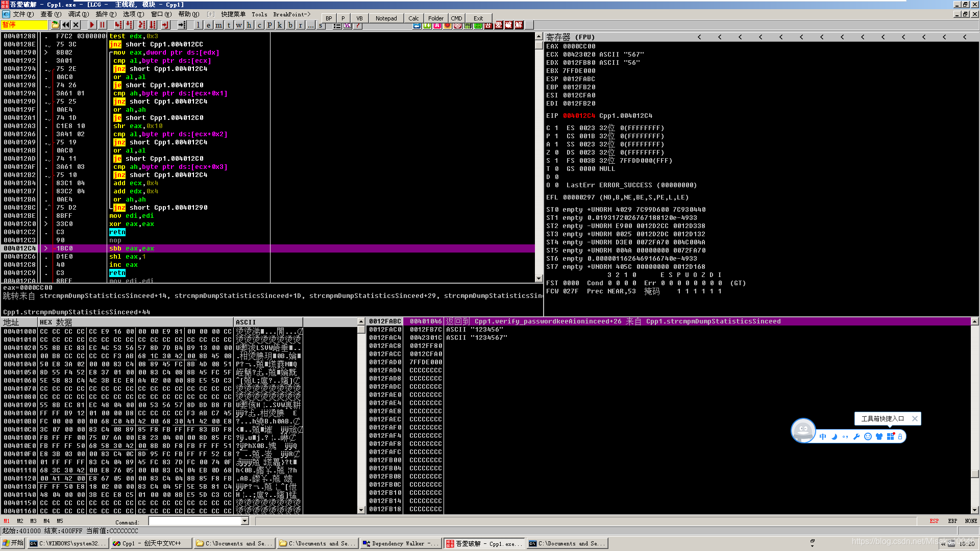Open the IME toolbox grid icon
This screenshot has height=551, width=980.
click(x=890, y=436)
